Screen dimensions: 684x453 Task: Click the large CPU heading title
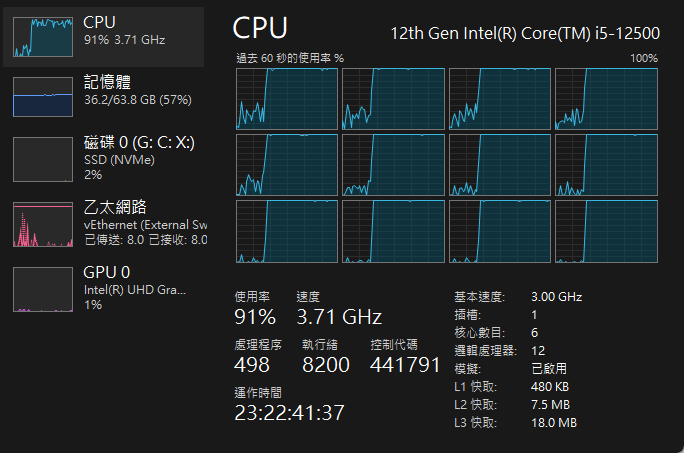260,29
